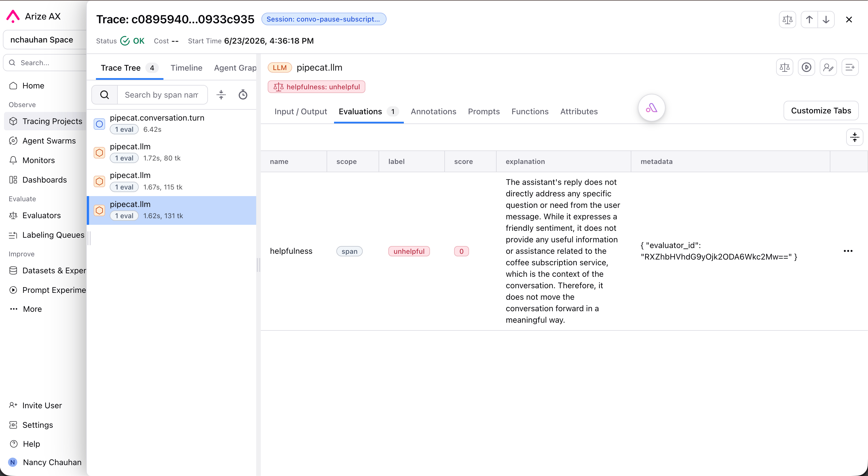Click the magnifier icon in span search
The height and width of the screenshot is (476, 868).
(x=105, y=95)
